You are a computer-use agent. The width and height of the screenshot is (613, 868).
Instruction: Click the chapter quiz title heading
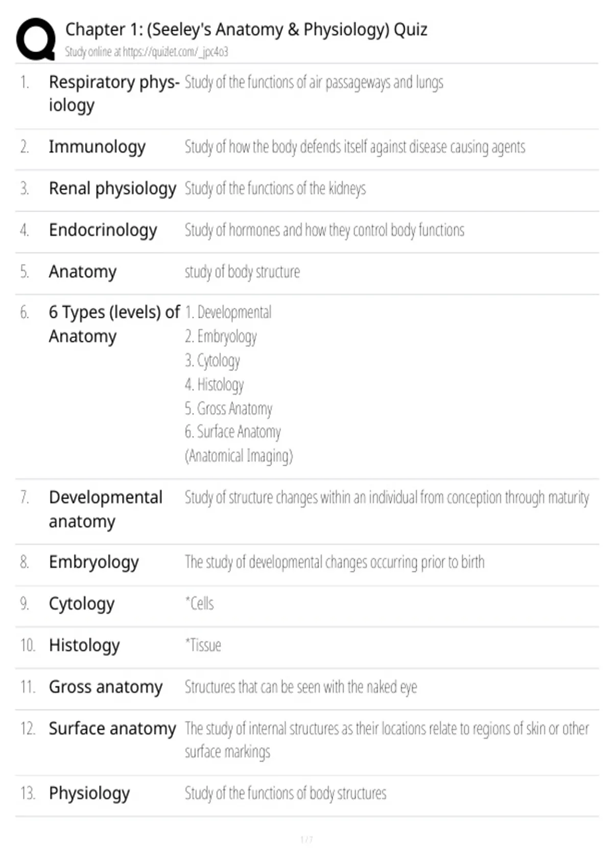pos(246,30)
